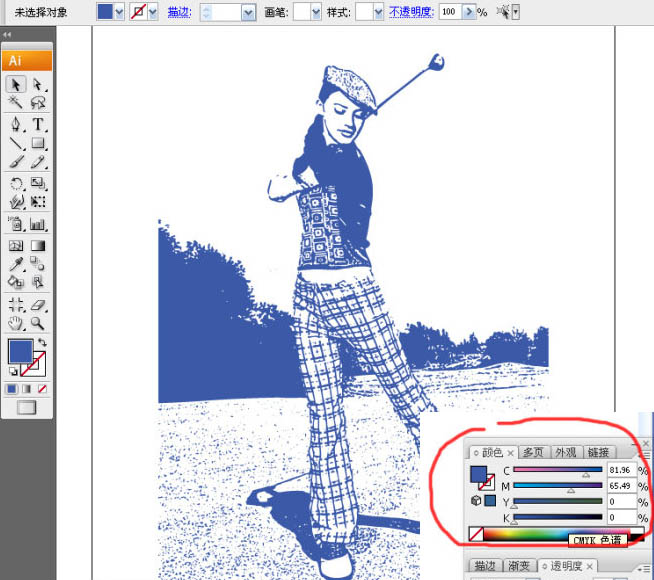Pick the Rectangle shape tool

[x=38, y=144]
